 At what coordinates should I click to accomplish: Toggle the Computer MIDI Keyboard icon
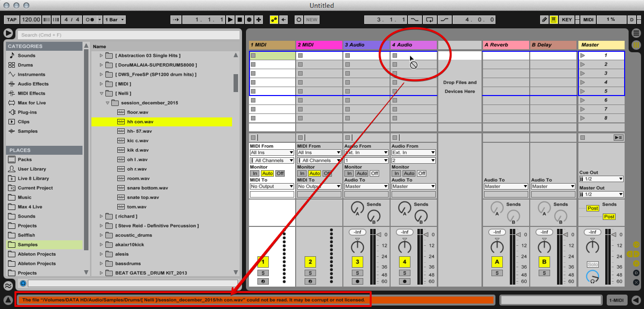click(x=554, y=20)
